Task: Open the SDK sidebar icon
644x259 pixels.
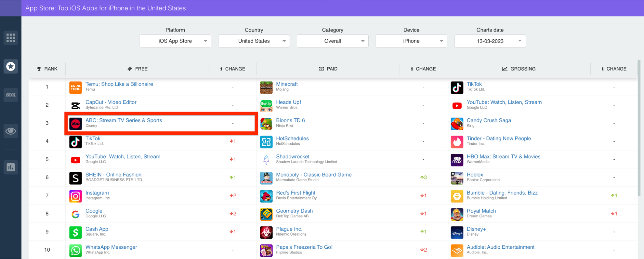Action: (x=11, y=95)
